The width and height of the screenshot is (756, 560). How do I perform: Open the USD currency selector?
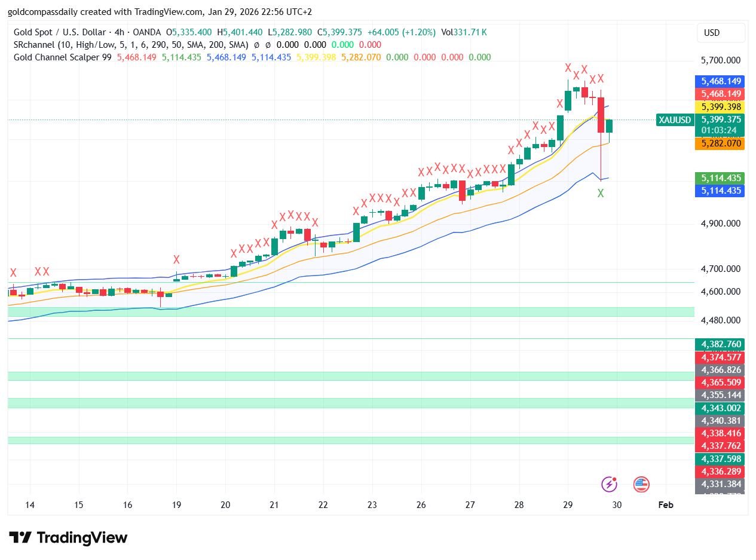[x=720, y=33]
